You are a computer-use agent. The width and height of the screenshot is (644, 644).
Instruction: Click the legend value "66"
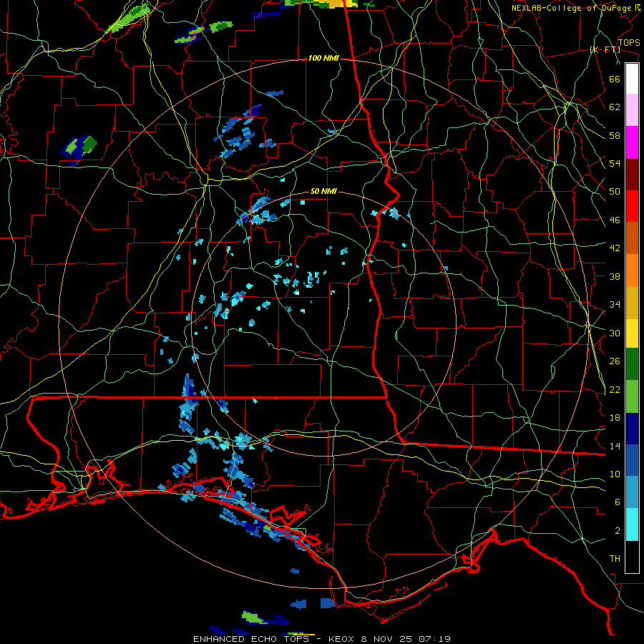pyautogui.click(x=615, y=79)
